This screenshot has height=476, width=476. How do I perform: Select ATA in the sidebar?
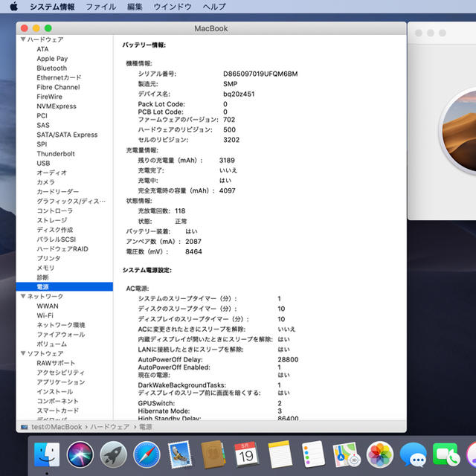tap(42, 49)
